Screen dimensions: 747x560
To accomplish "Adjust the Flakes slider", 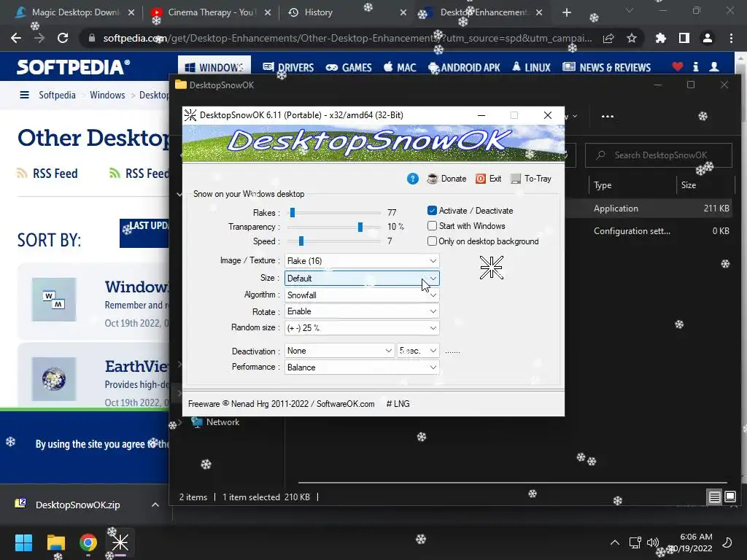I will (293, 212).
